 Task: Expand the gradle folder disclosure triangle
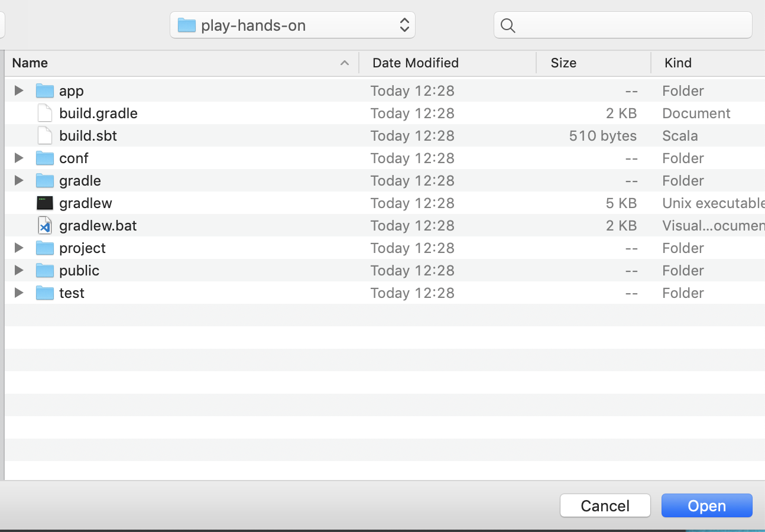[19, 180]
